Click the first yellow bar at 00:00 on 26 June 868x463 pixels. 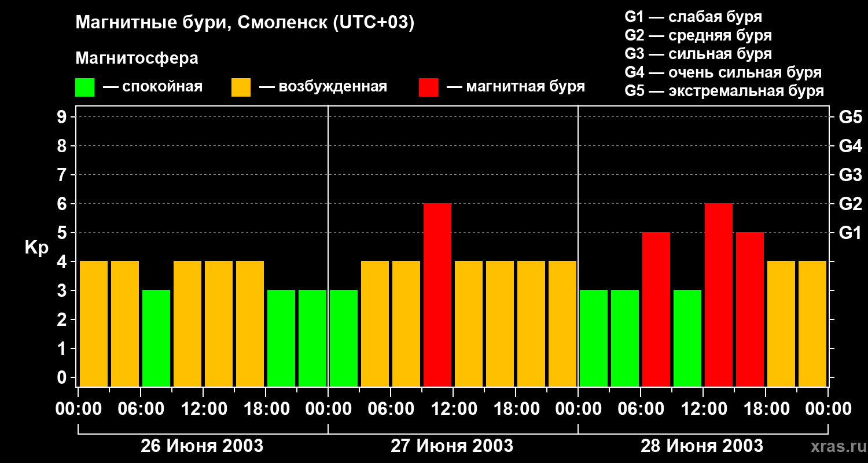(94, 324)
